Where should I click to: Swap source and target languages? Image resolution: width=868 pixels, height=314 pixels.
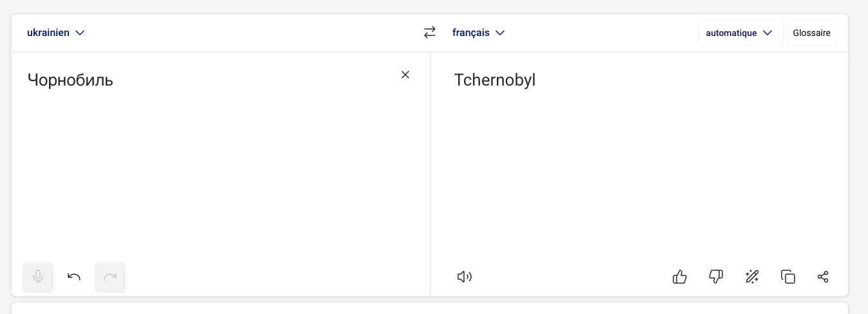click(430, 32)
